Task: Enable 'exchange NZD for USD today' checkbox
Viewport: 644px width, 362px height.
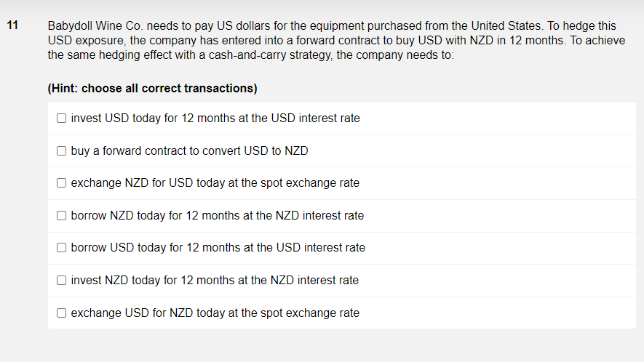Action: coord(62,183)
